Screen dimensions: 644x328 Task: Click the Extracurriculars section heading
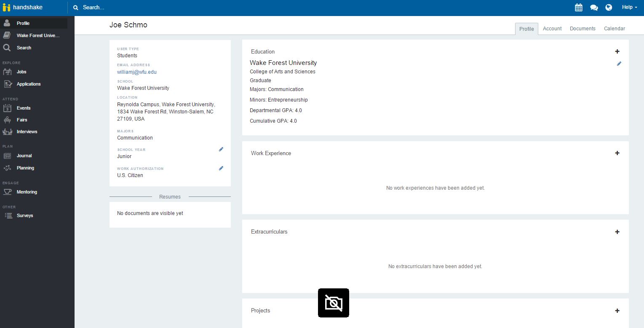[x=269, y=232]
